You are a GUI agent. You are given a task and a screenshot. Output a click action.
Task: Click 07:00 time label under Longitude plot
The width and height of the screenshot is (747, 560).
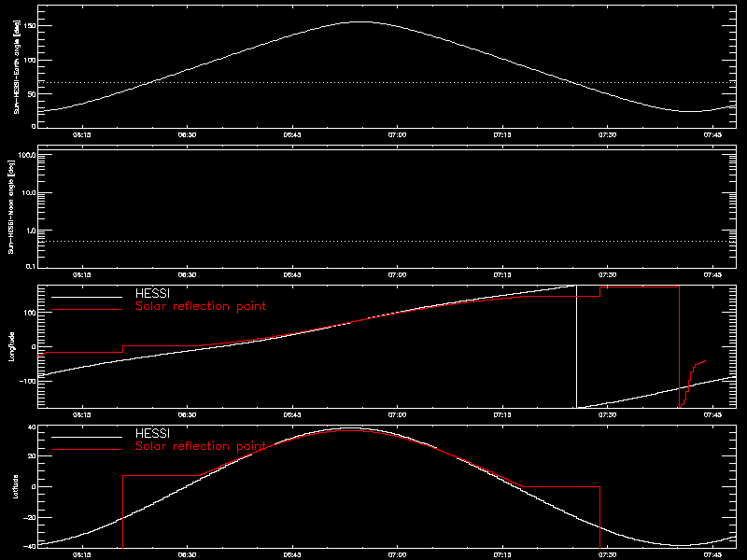(397, 415)
